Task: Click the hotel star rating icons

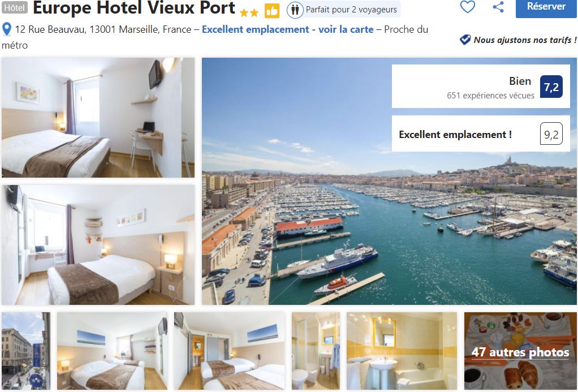Action: pyautogui.click(x=249, y=13)
